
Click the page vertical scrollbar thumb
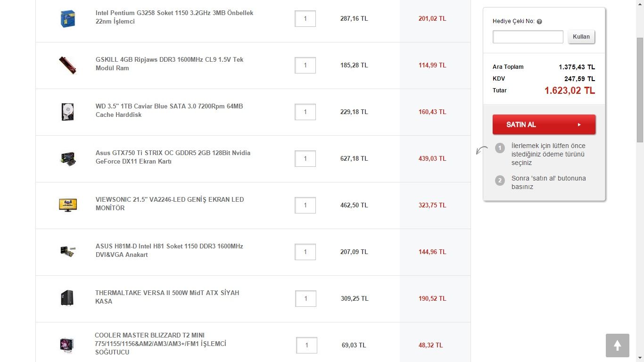pos(640,90)
